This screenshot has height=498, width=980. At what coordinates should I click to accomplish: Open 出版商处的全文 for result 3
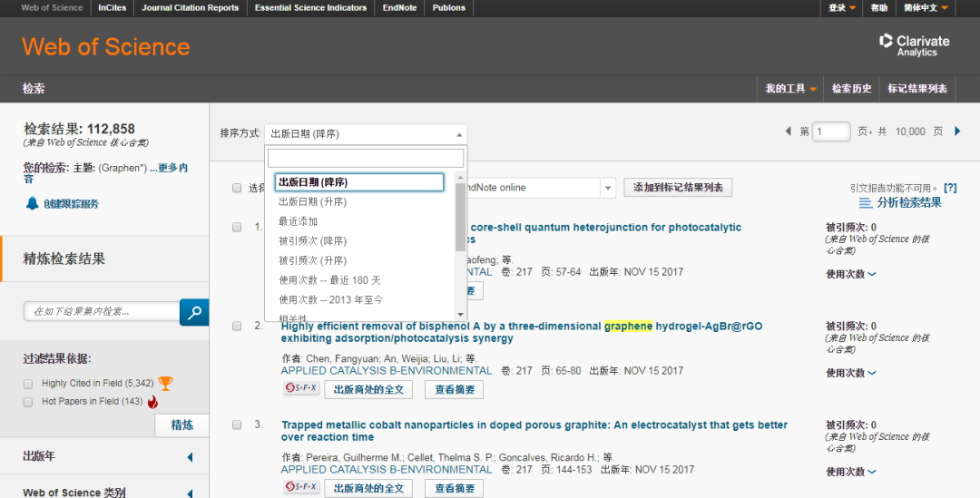[x=368, y=488]
